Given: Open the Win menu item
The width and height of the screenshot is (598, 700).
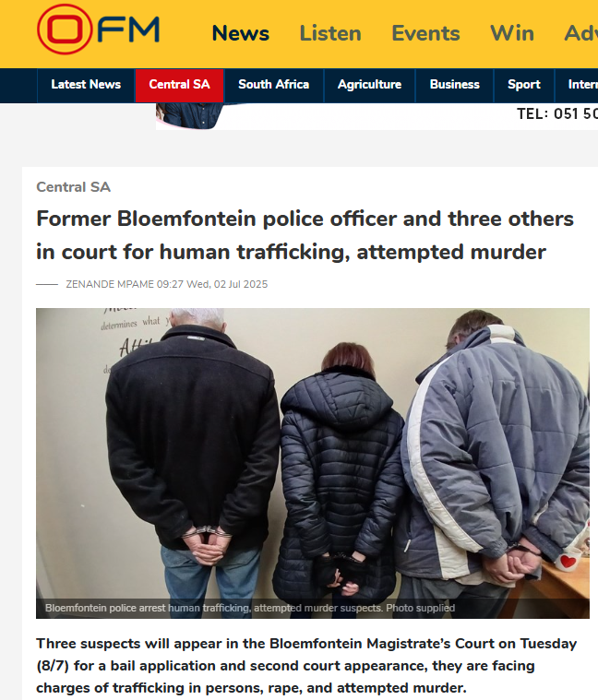Looking at the screenshot, I should (x=512, y=33).
